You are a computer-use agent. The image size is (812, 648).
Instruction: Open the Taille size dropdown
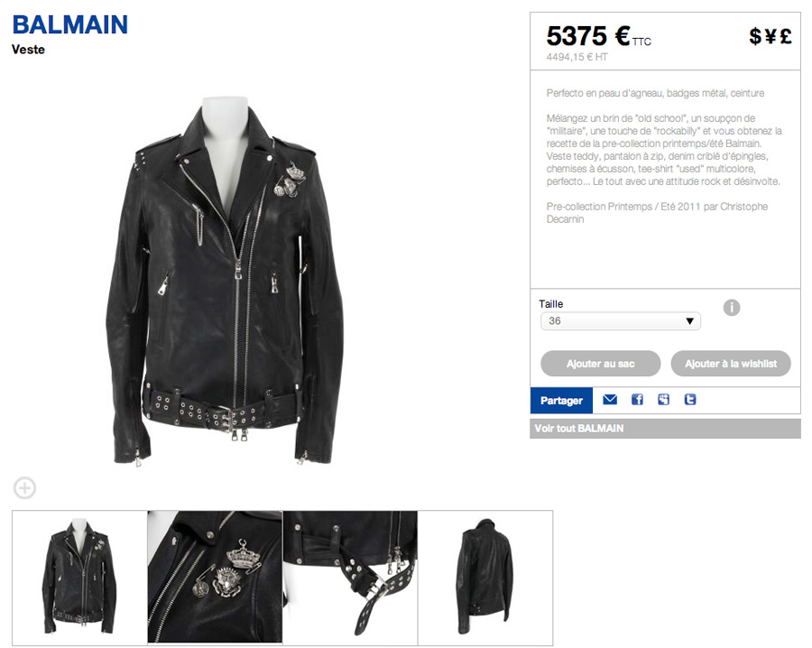(x=621, y=320)
